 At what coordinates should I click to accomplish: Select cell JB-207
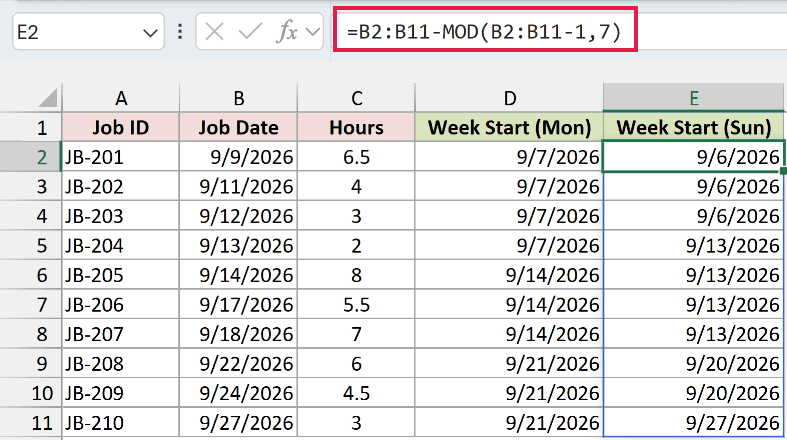[120, 334]
